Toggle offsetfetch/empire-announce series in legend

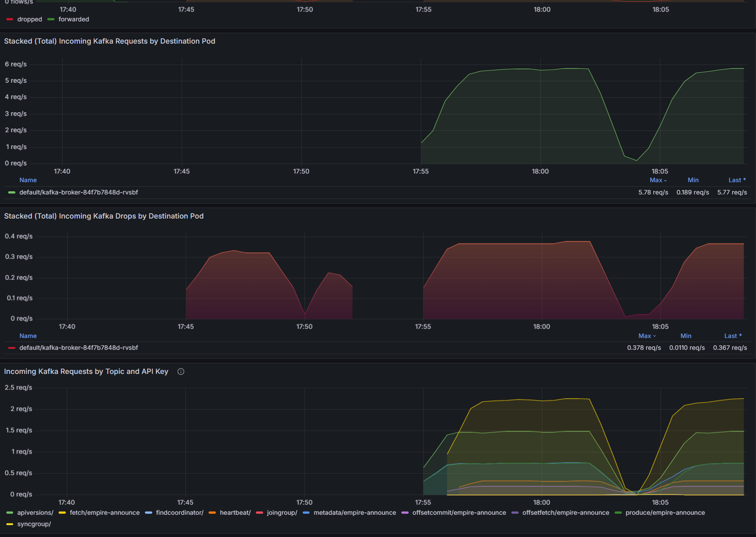tap(566, 512)
